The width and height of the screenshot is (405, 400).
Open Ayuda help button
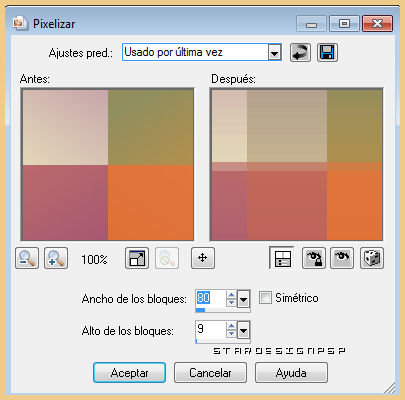tap(291, 373)
